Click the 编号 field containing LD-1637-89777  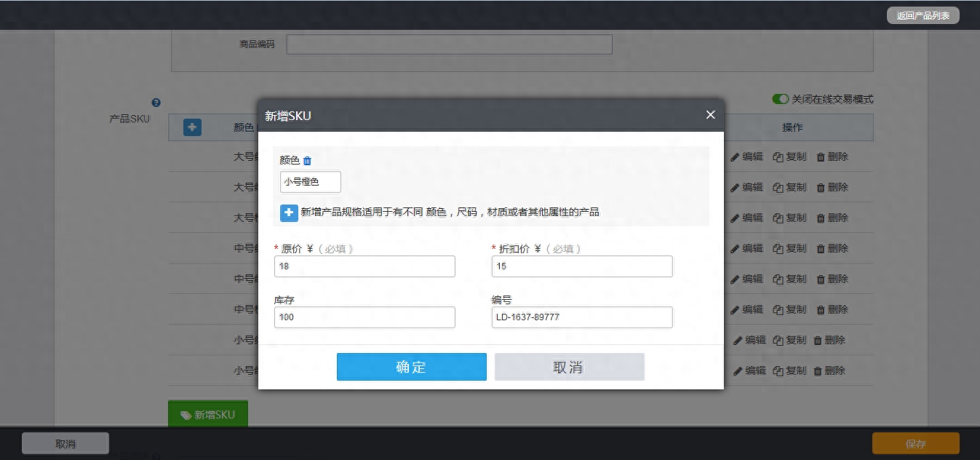[582, 317]
